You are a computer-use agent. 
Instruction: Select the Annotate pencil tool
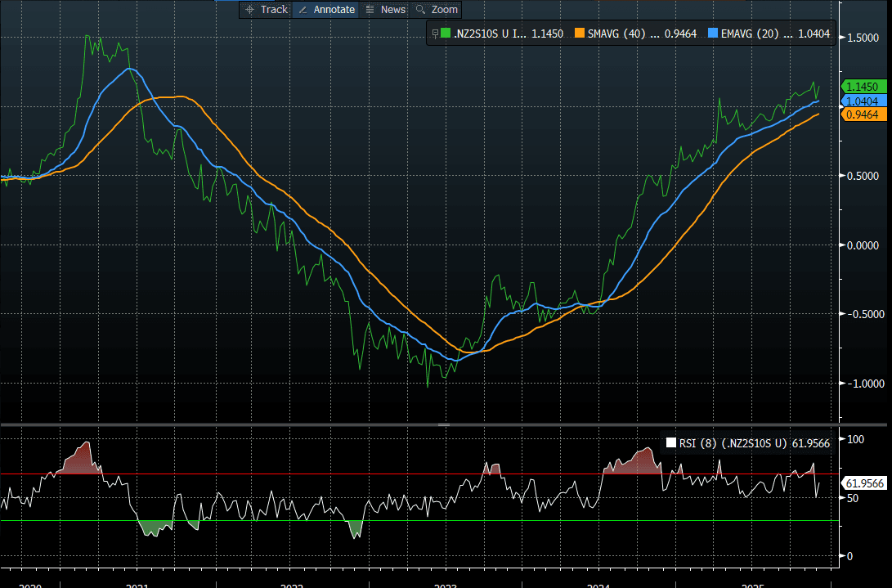[x=325, y=10]
